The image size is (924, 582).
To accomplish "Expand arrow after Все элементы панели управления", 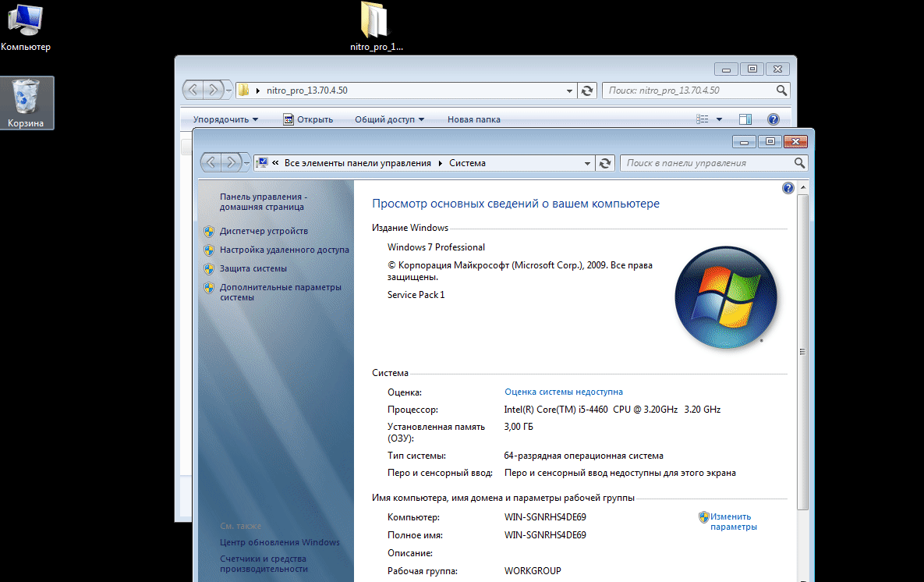I will pos(441,163).
